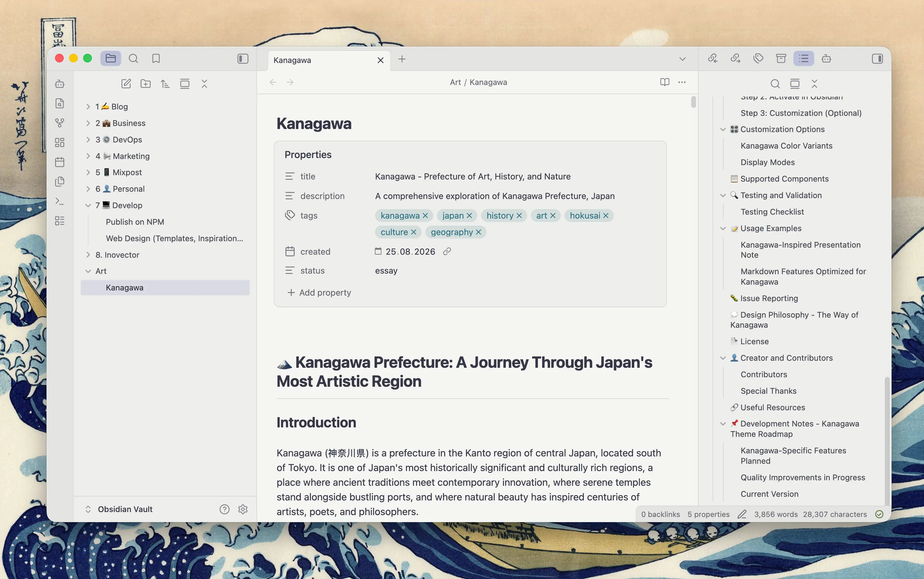Open the help icon beside the vault name
The width and height of the screenshot is (924, 579).
225,509
